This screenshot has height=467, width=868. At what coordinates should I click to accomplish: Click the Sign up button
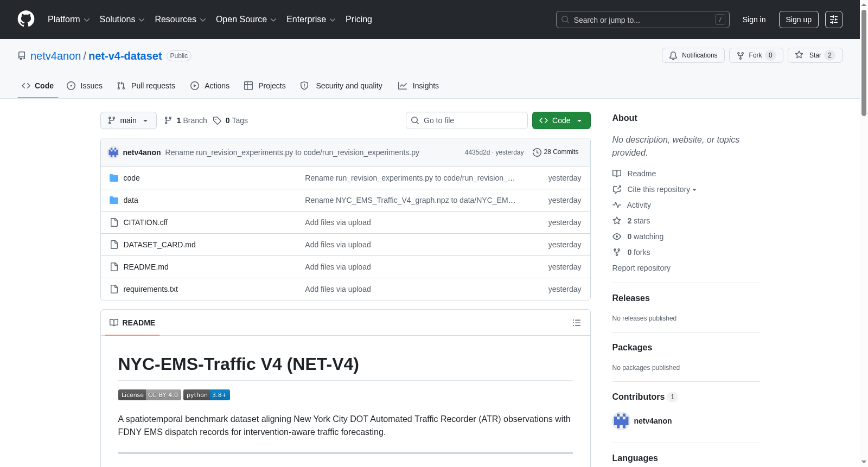click(x=799, y=20)
